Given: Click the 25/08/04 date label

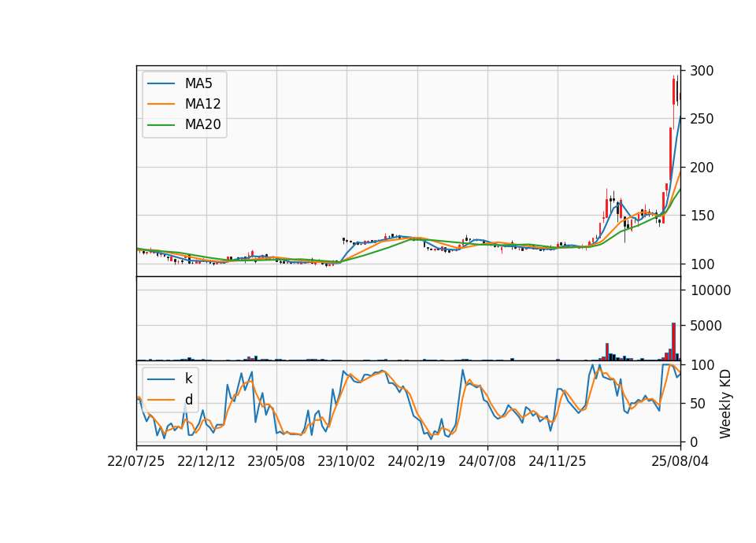Looking at the screenshot, I should [680, 462].
